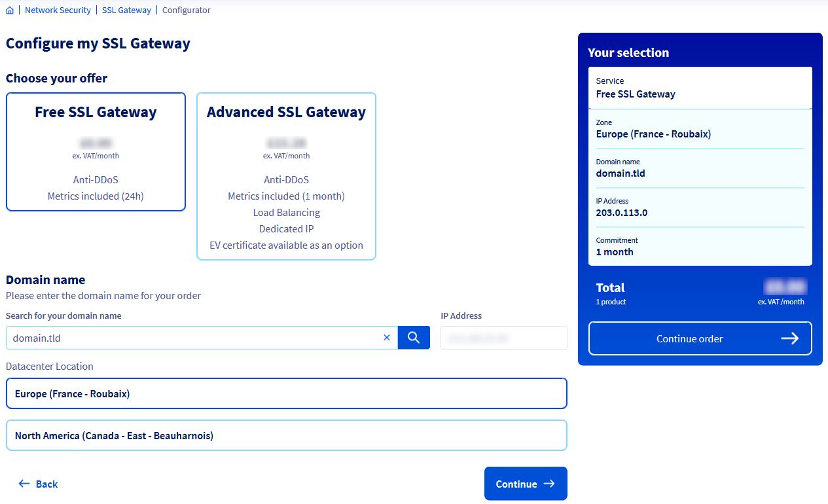828x504 pixels.
Task: Click the EV certificate option text
Action: point(286,245)
